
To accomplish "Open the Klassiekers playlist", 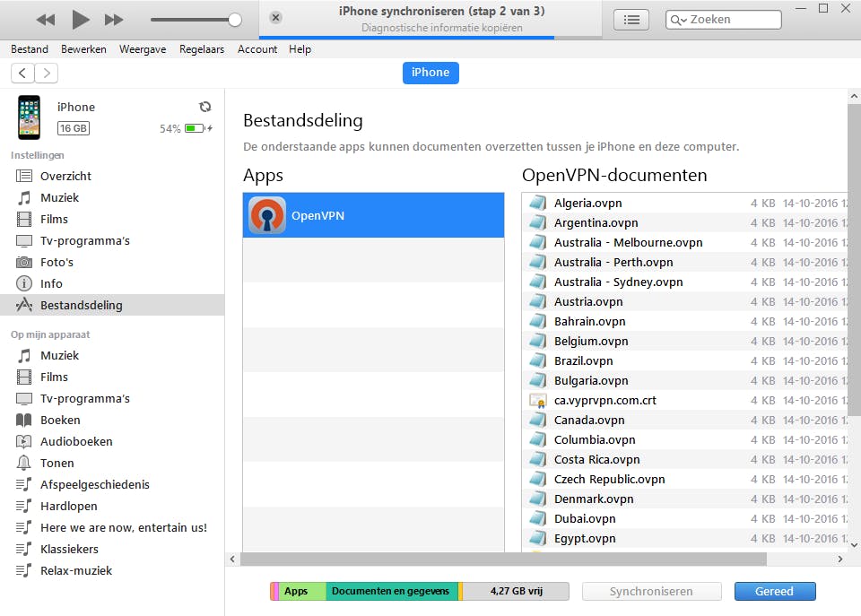I will pos(112,549).
